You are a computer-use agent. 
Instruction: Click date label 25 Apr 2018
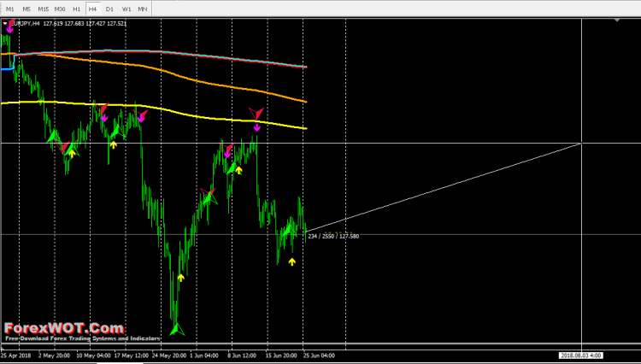pos(16,355)
